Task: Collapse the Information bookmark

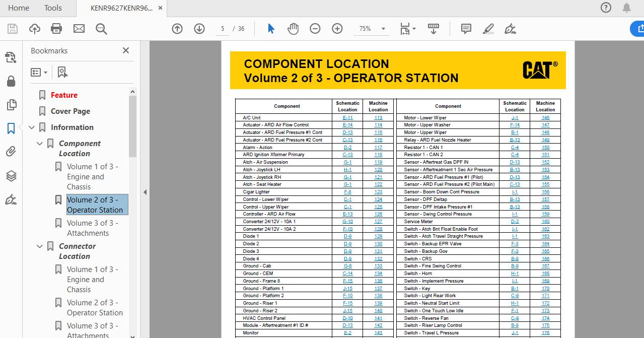Action: coord(32,127)
